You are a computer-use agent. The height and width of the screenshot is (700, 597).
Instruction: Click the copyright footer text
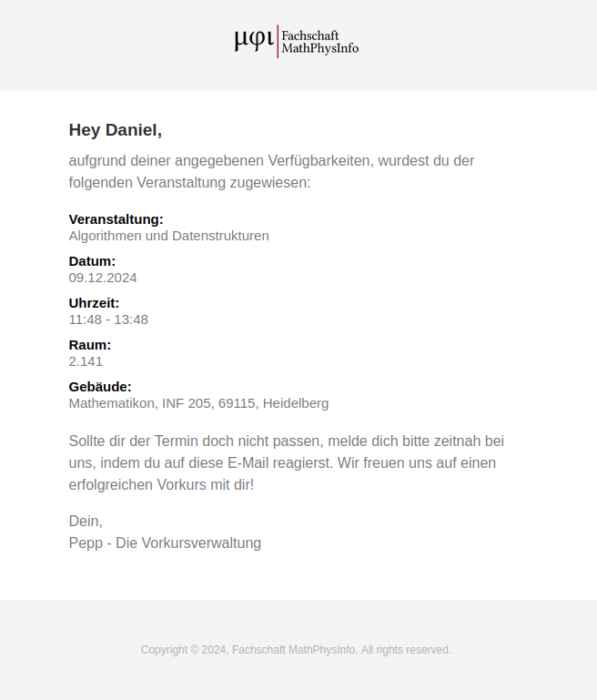(x=297, y=650)
